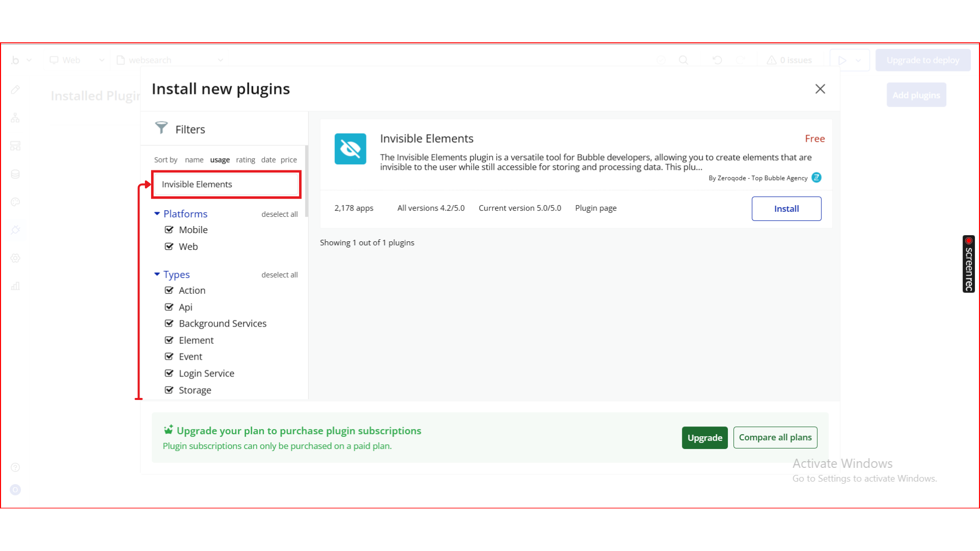980x551 pixels.
Task: Click the Filters funnel icon
Action: tap(161, 128)
